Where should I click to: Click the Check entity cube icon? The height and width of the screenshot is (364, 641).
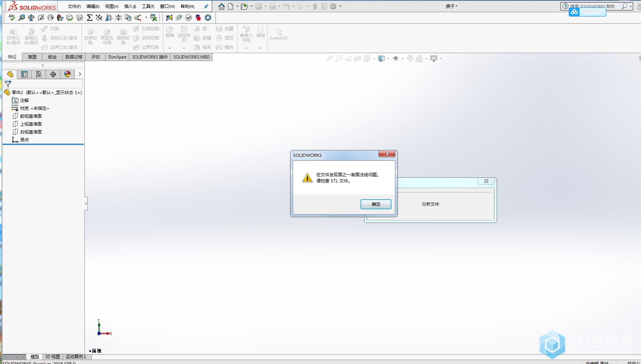[x=70, y=18]
